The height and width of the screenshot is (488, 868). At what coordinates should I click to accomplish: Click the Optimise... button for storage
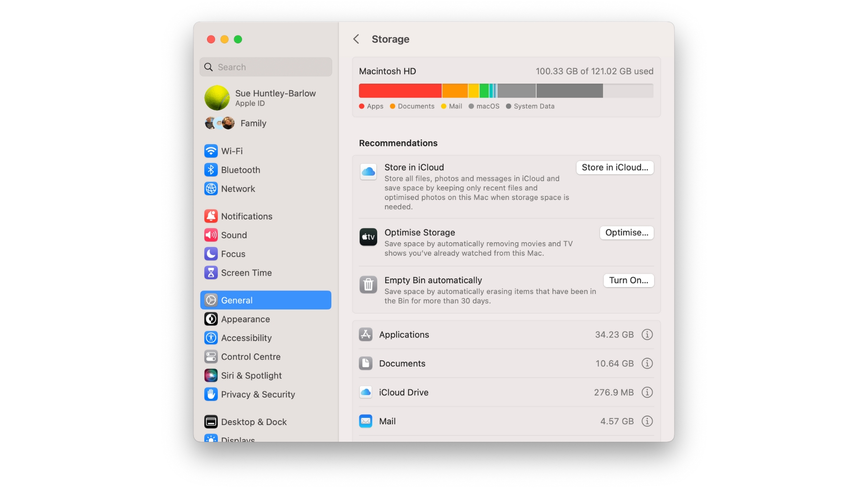pos(627,232)
